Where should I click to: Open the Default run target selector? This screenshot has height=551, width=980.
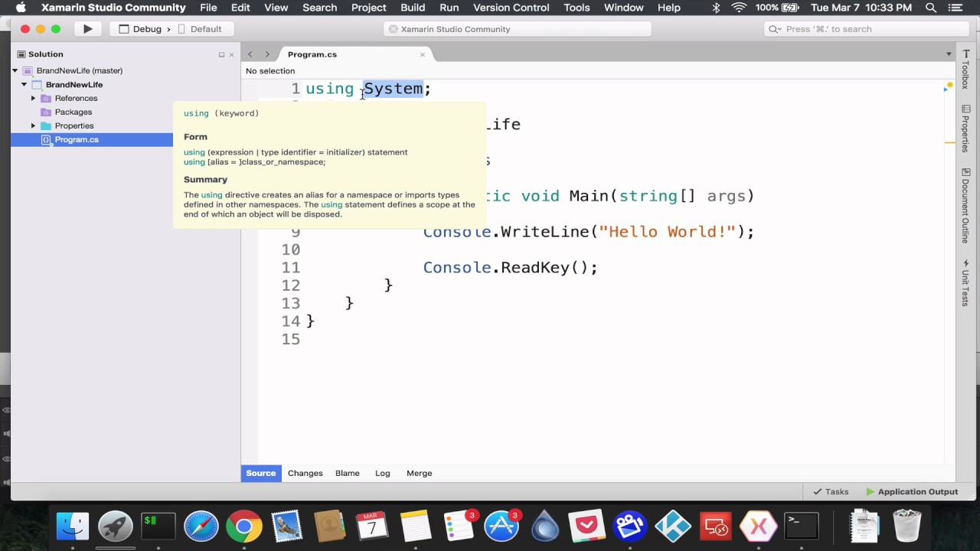point(200,29)
